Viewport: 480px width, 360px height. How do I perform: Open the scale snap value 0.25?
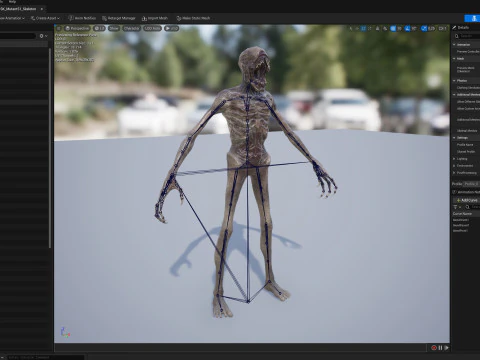point(431,29)
